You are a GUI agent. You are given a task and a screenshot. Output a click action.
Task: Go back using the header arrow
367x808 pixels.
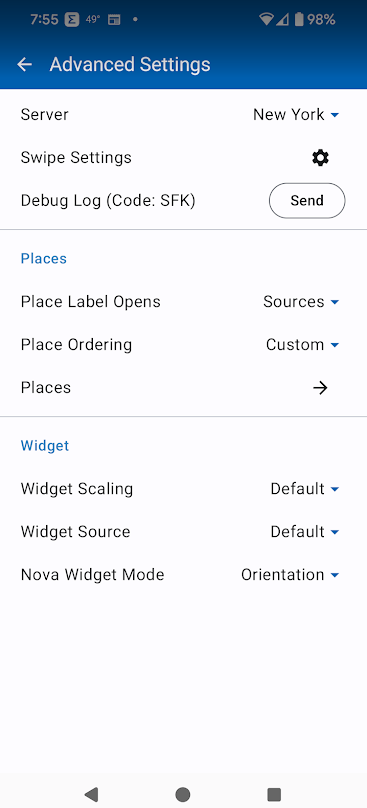click(x=24, y=64)
